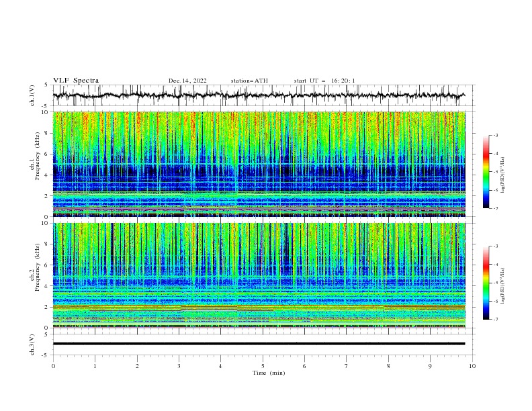Viewport: 532px width, 411px height.
Task: Click the ch.1 voltage waveform trace panel
Action: (263, 95)
